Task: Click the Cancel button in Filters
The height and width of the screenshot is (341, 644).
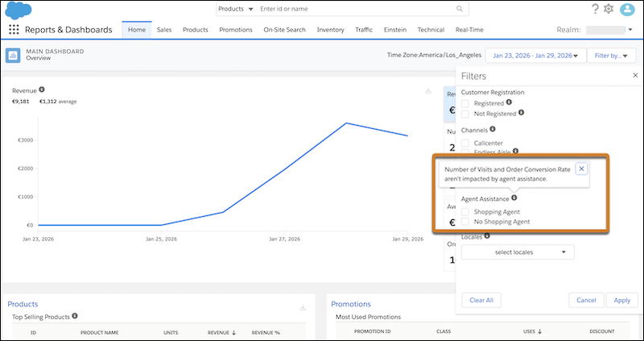Action: coord(586,300)
